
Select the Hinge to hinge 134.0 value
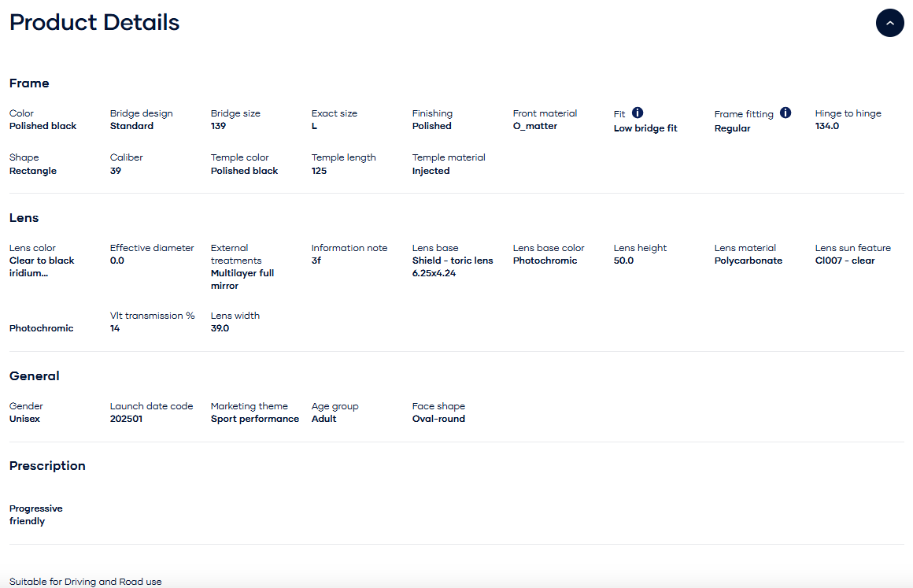coord(826,126)
